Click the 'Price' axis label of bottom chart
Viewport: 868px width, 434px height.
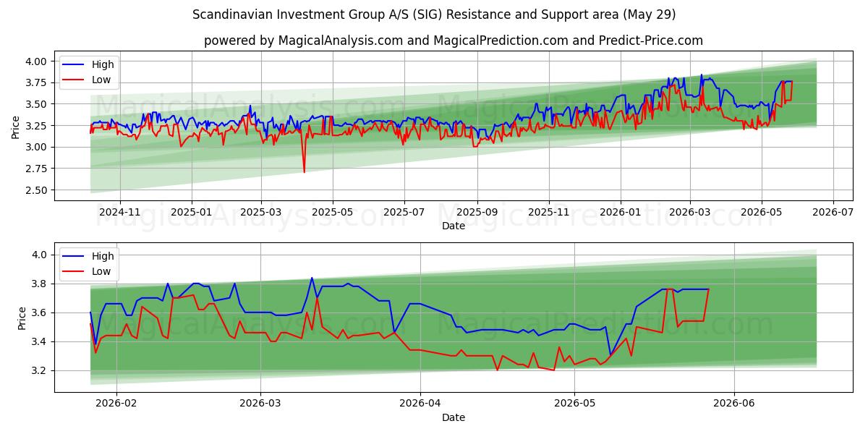pyautogui.click(x=22, y=318)
